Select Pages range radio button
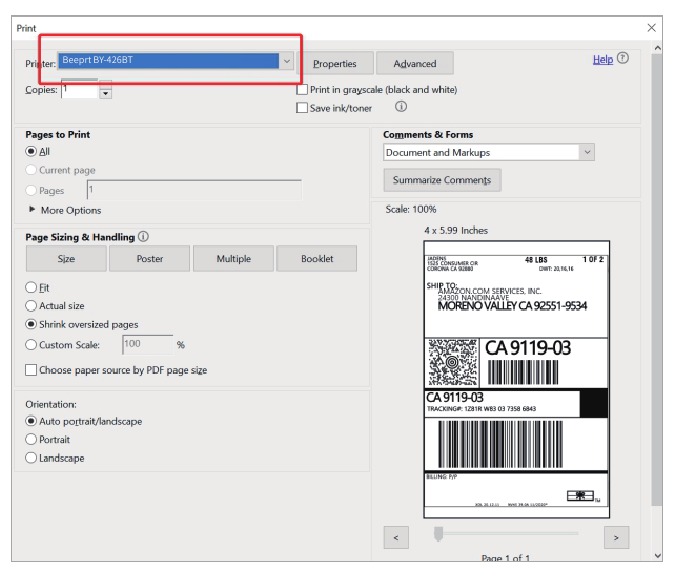 coord(31,191)
